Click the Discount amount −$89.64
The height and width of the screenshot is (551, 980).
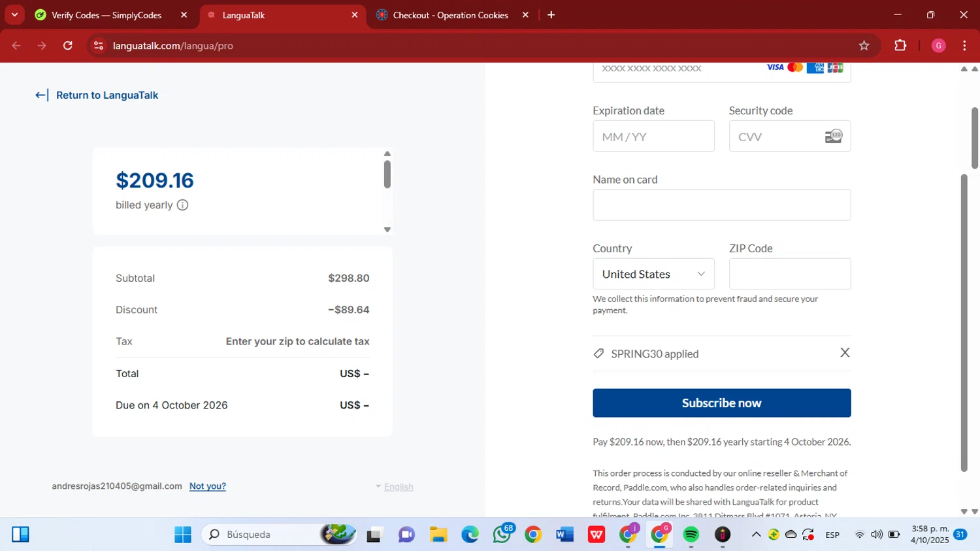(348, 310)
